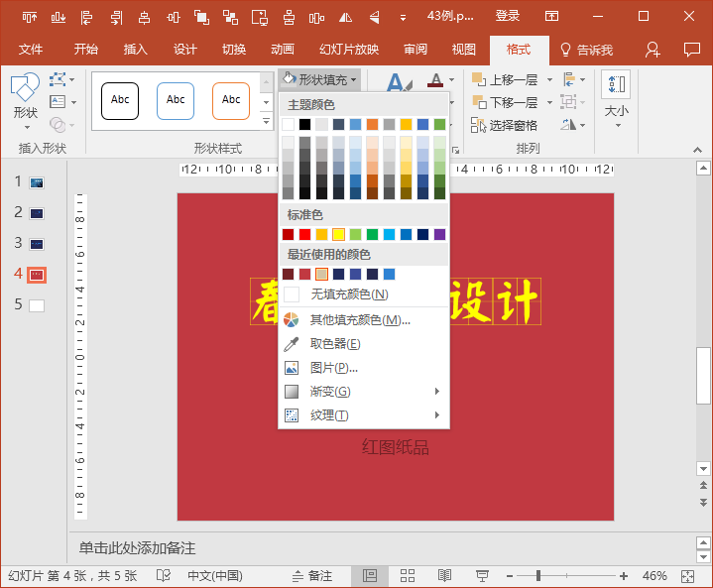713x588 pixels.
Task: Click the ungroup objects icon
Action: (x=230, y=17)
